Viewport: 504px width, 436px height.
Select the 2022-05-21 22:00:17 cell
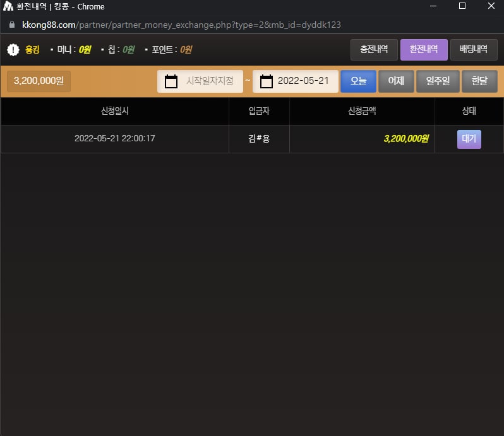(115, 139)
